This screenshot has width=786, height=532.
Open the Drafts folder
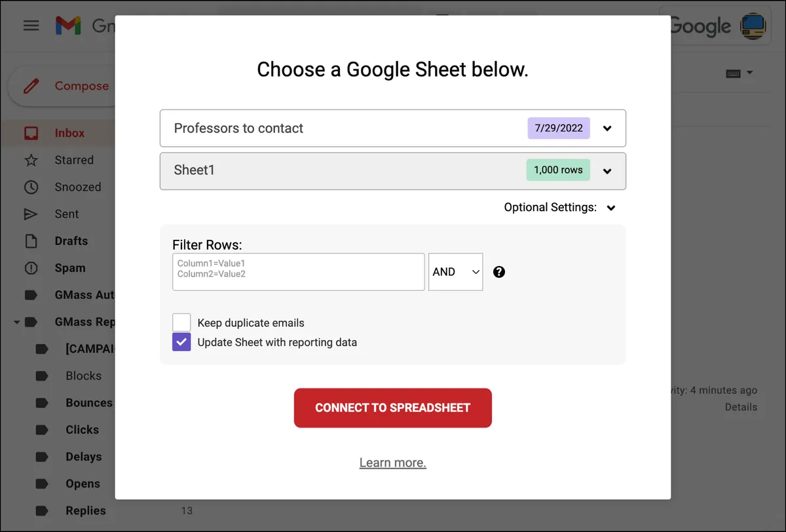71,240
